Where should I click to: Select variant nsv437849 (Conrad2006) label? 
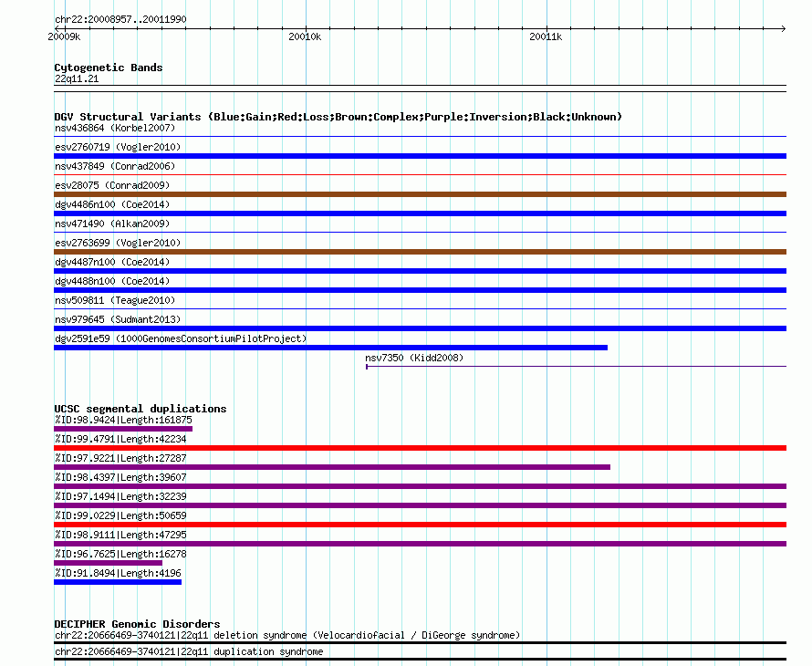115,166
